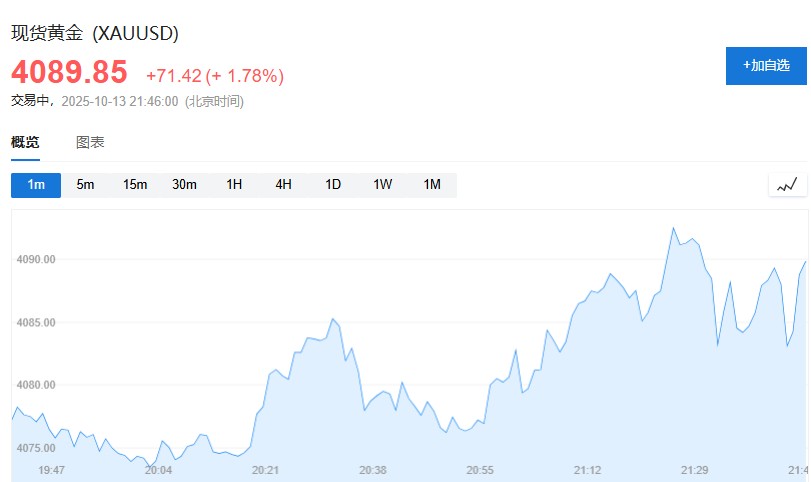This screenshot has width=811, height=482.
Task: Choose the 30m timeframe
Action: point(184,184)
